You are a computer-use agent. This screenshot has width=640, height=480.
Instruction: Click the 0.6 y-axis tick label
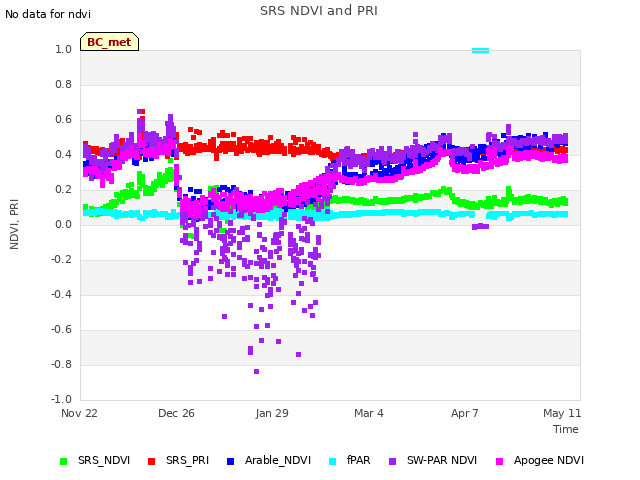(x=63, y=120)
